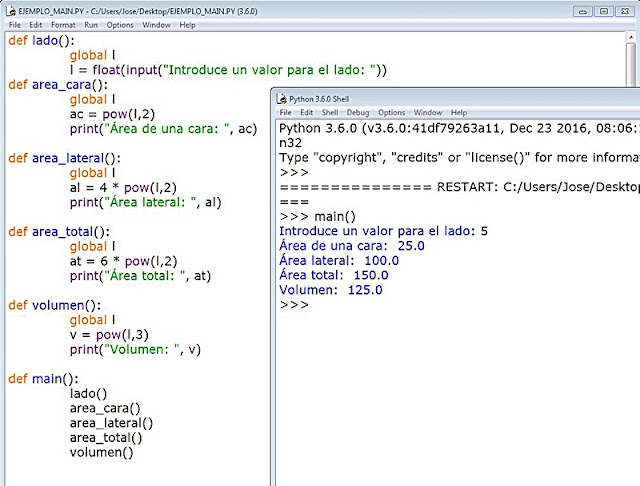Click the 'Type "copyright"' line in shell
The height and width of the screenshot is (486, 640).
pyautogui.click(x=459, y=158)
